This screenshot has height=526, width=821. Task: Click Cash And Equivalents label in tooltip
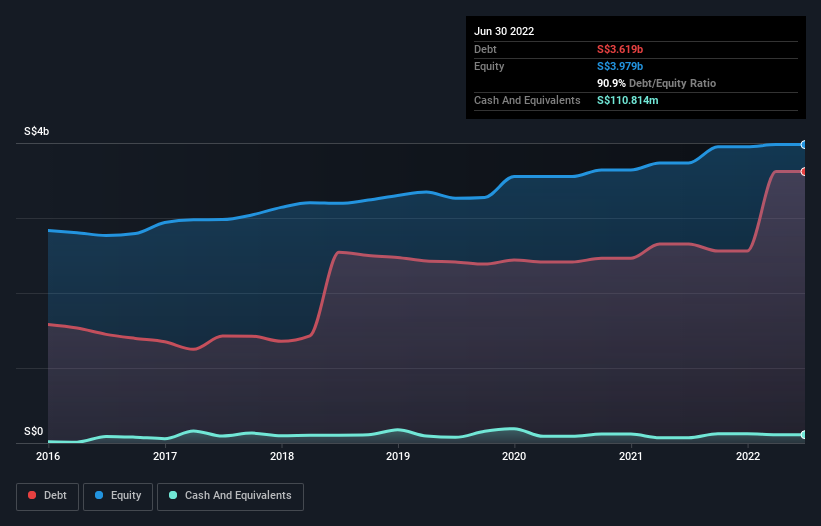click(x=527, y=100)
